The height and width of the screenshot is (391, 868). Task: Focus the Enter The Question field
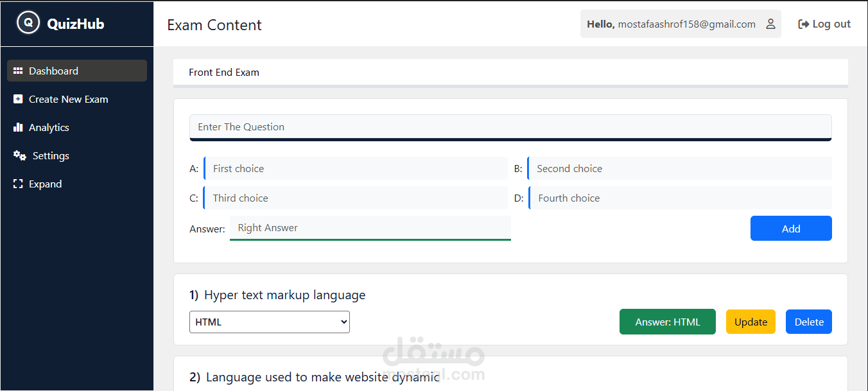pyautogui.click(x=510, y=127)
